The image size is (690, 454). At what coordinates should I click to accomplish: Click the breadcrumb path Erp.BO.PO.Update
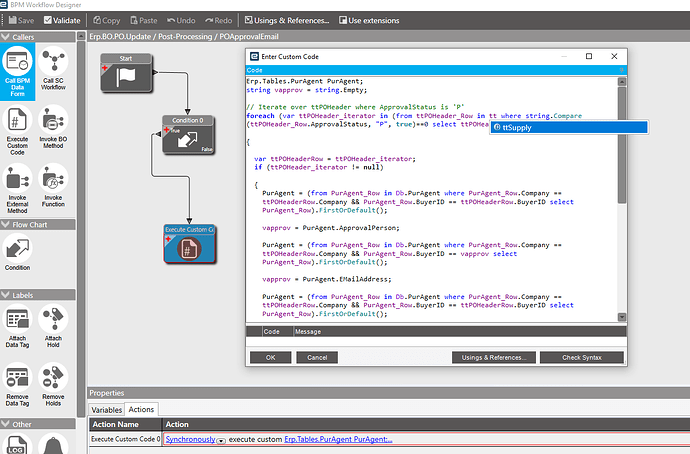point(120,37)
